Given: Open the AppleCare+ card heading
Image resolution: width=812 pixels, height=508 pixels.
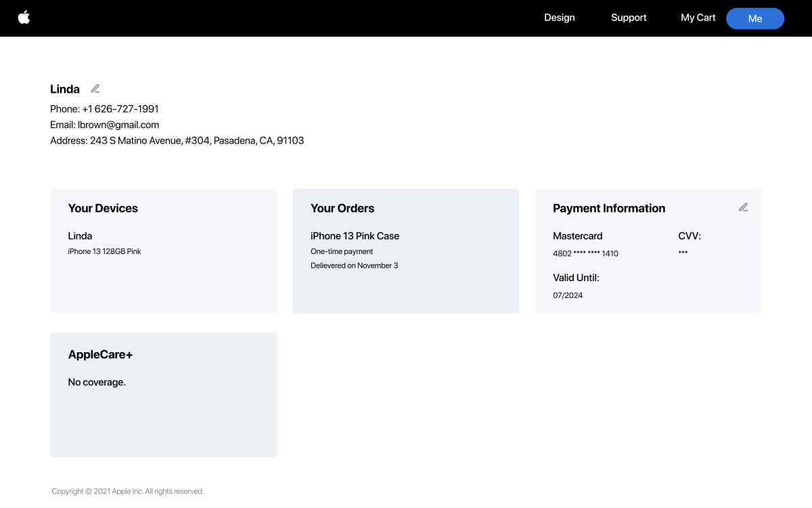Looking at the screenshot, I should (100, 355).
